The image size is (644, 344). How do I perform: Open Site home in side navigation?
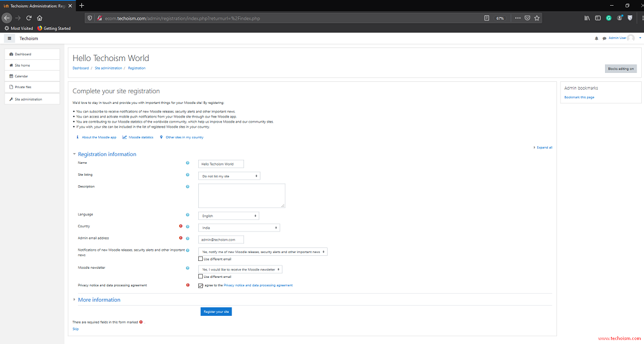pos(32,66)
